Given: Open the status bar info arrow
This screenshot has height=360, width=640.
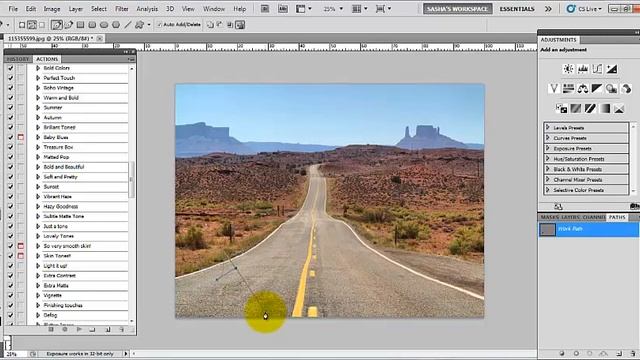Looking at the screenshot, I should [x=126, y=354].
